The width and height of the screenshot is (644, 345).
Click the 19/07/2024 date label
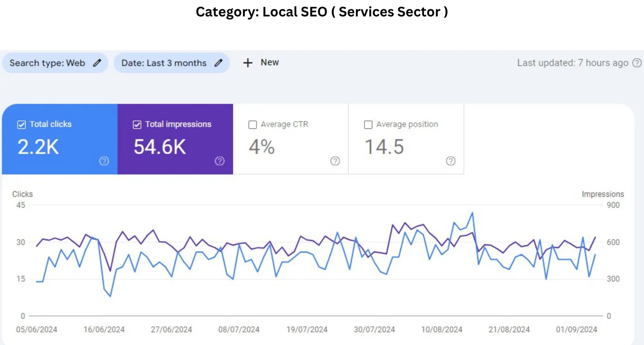coord(307,330)
